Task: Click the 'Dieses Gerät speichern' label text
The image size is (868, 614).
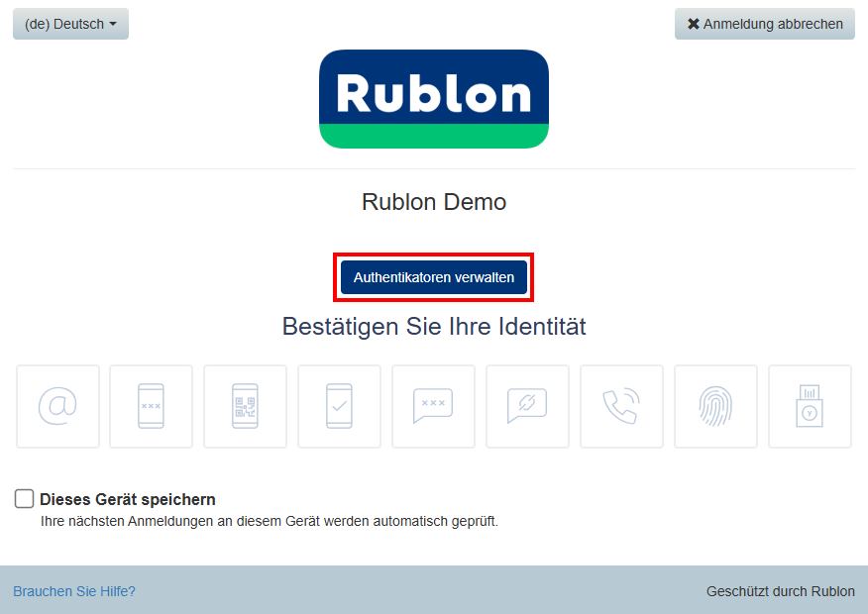Action: (x=128, y=500)
